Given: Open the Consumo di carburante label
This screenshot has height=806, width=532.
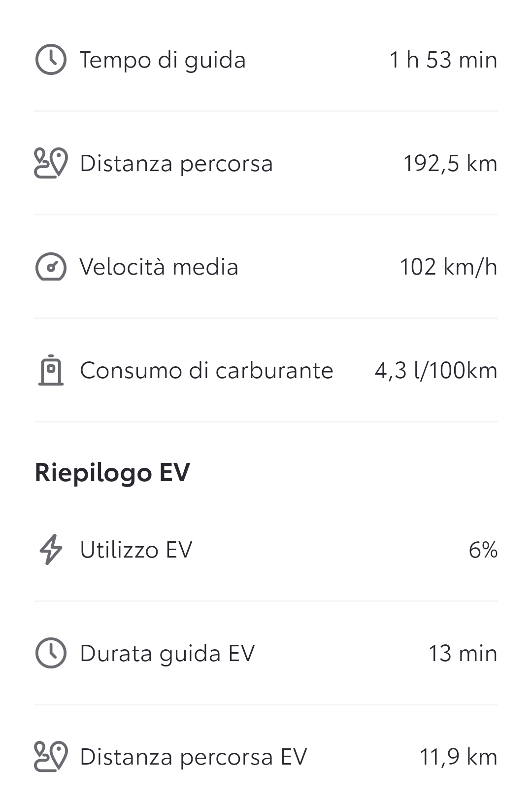Looking at the screenshot, I should pyautogui.click(x=206, y=370).
